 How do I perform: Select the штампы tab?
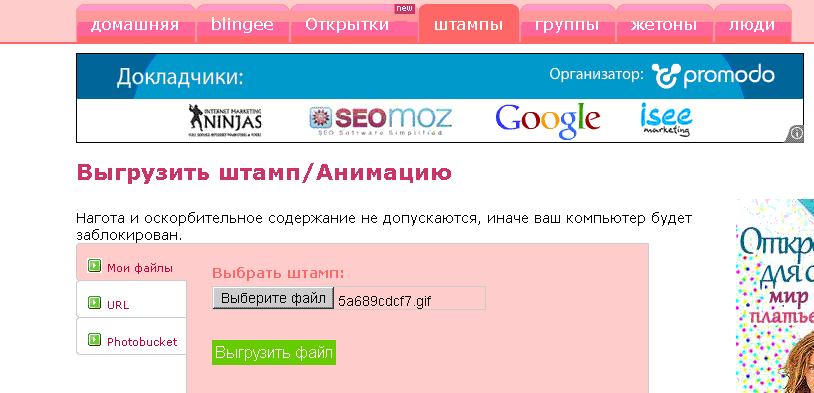click(x=469, y=24)
